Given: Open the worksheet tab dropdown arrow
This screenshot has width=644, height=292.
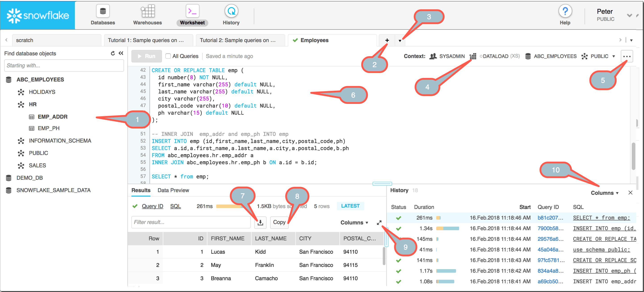Looking at the screenshot, I should (x=400, y=40).
